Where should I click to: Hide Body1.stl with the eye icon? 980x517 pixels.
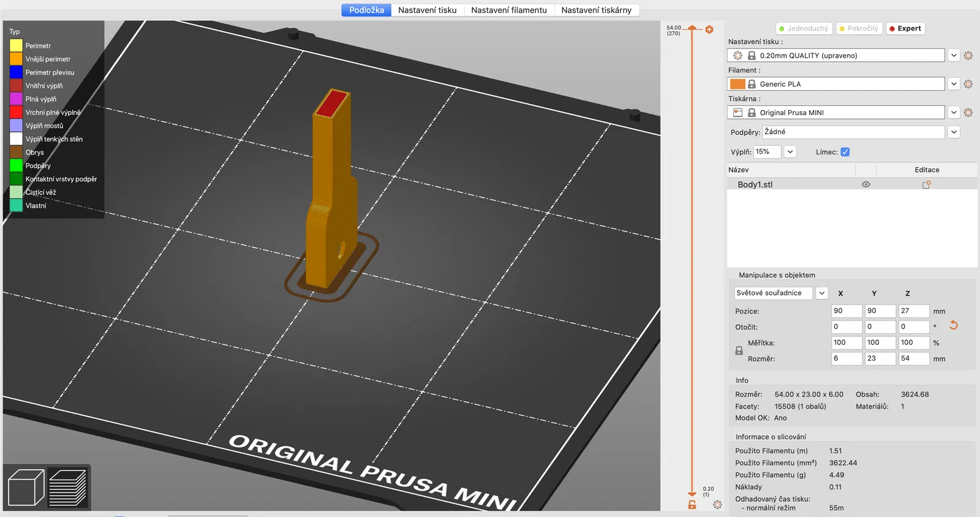866,184
